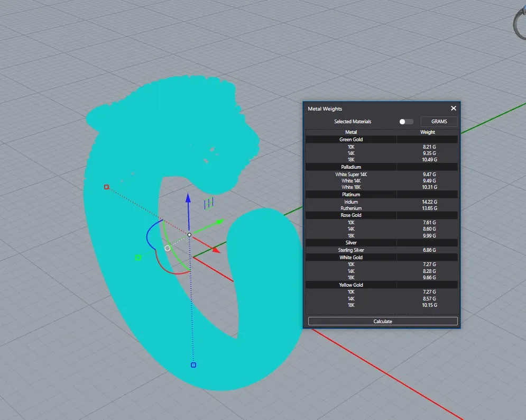The width and height of the screenshot is (526, 420).
Task: Select the Platinum group row
Action: (x=351, y=195)
